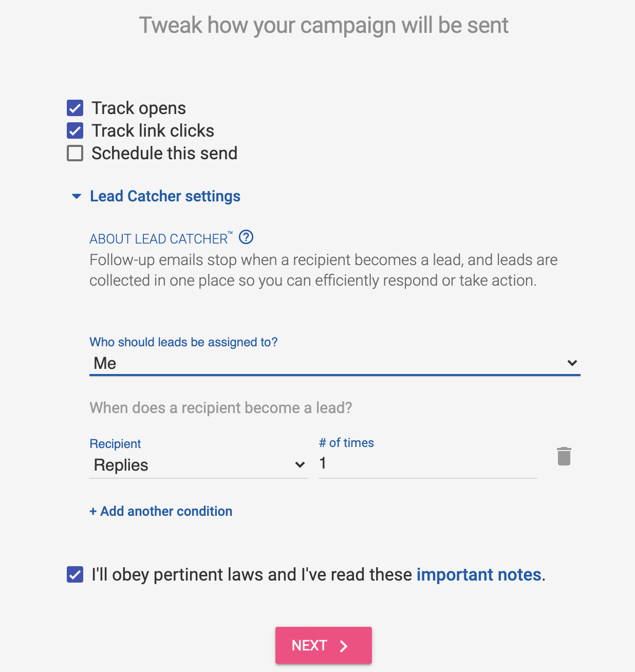The image size is (635, 672).
Task: Untick the obey pertinent laws checkbox
Action: tap(75, 574)
